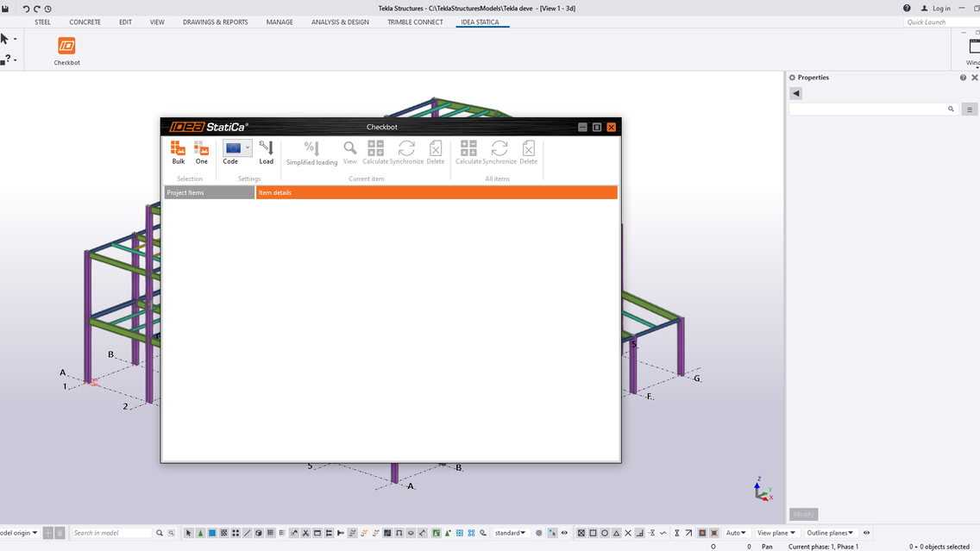Click the Modify button in Properties
Viewport: 980px width, 551px height.
click(x=804, y=514)
